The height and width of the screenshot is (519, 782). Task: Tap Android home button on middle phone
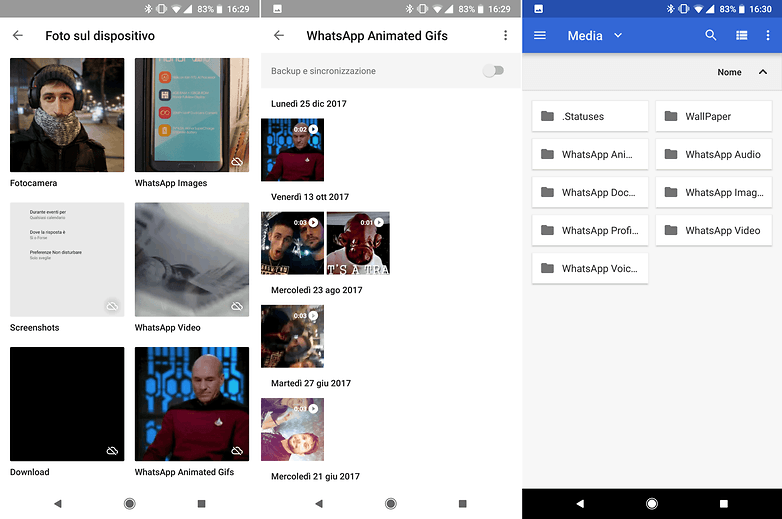pyautogui.click(x=391, y=504)
